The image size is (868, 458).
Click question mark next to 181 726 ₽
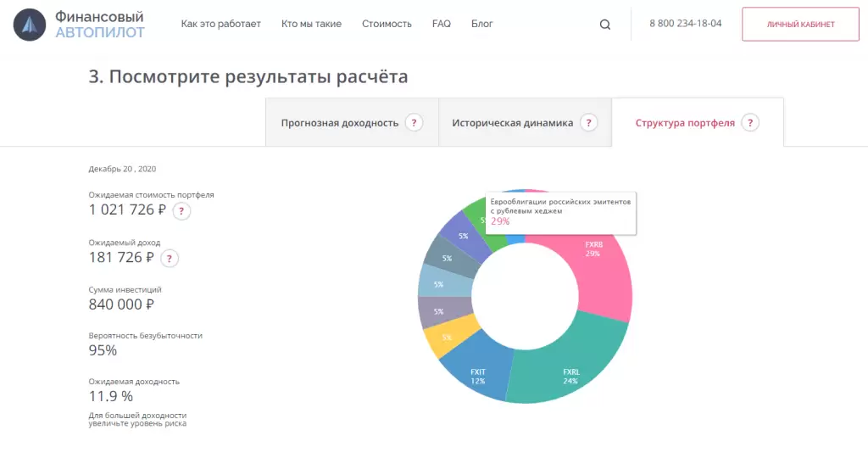170,259
